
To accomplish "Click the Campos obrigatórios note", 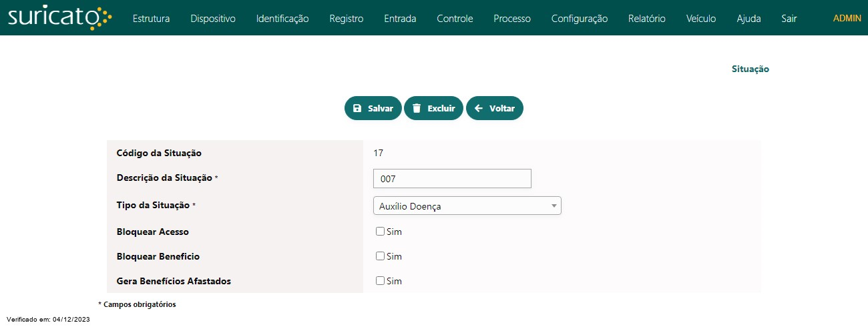I will [137, 304].
